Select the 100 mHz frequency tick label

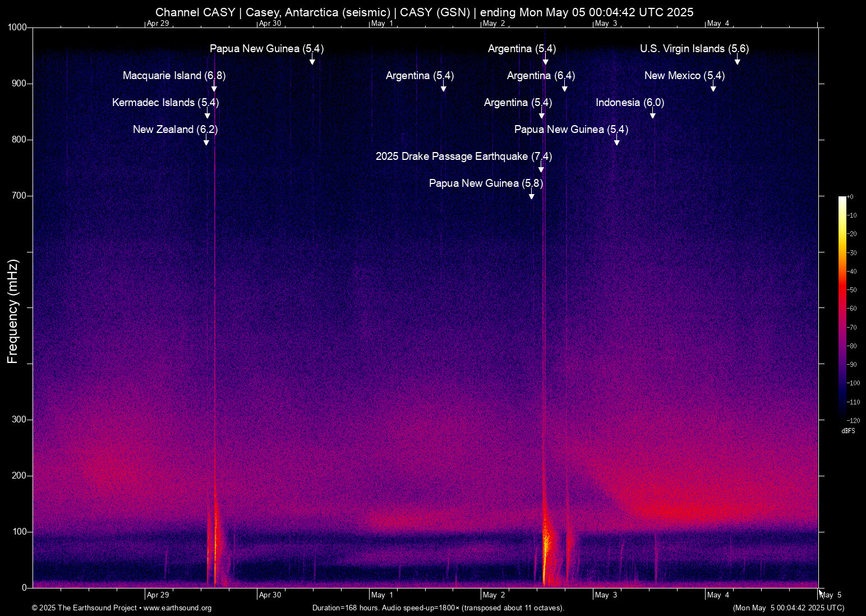click(20, 532)
